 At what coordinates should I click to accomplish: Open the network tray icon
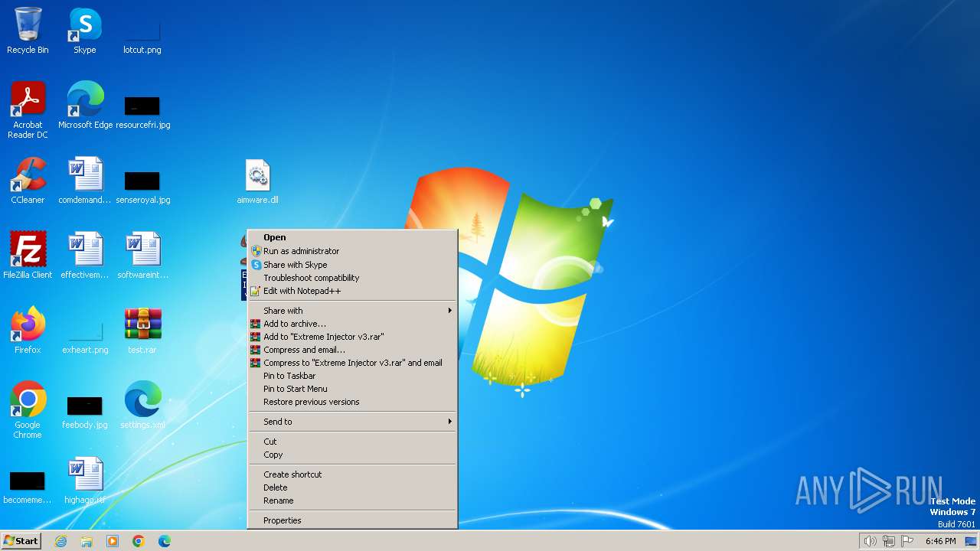click(x=889, y=541)
